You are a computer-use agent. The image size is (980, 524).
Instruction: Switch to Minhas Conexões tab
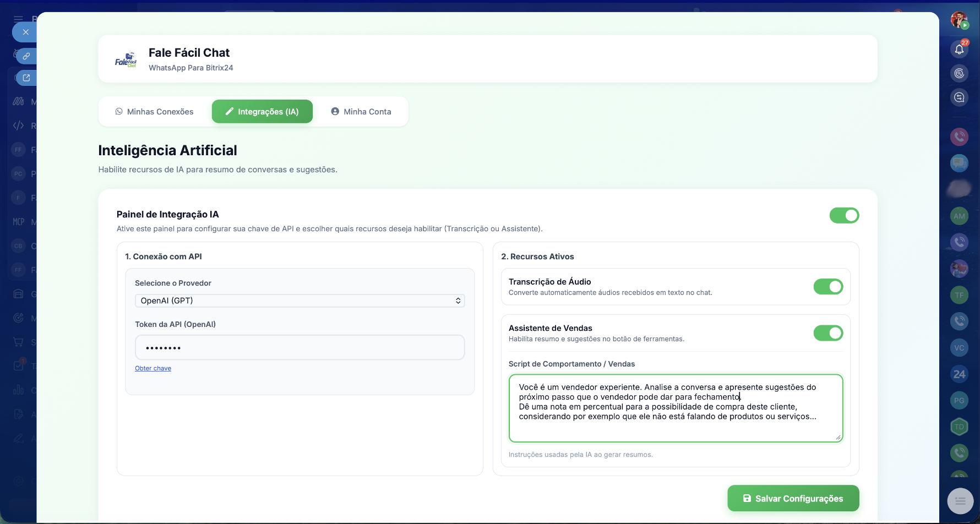155,112
